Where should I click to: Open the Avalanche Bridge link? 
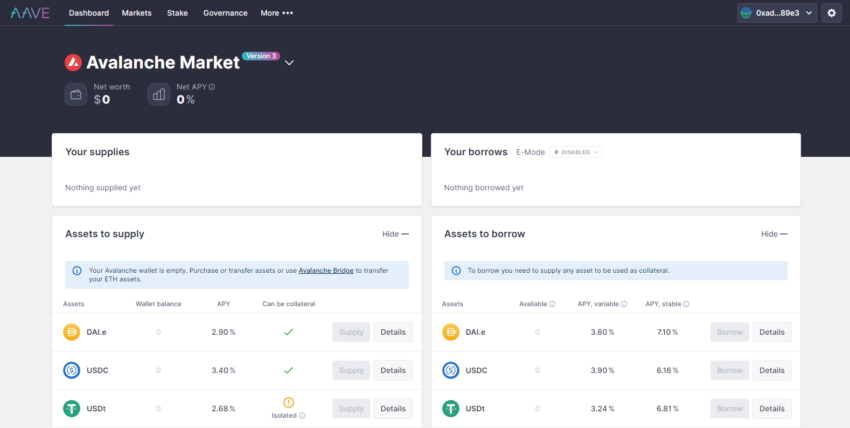tap(326, 270)
